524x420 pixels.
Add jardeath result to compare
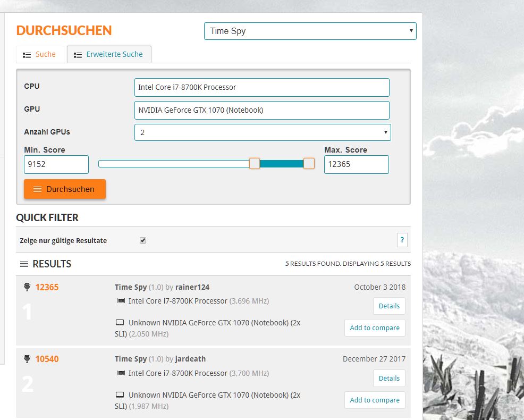(375, 400)
